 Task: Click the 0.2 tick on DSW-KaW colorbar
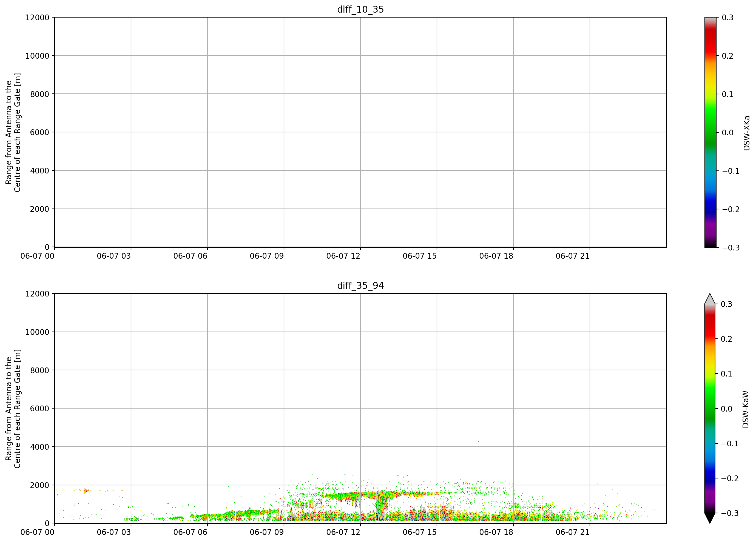tap(727, 339)
